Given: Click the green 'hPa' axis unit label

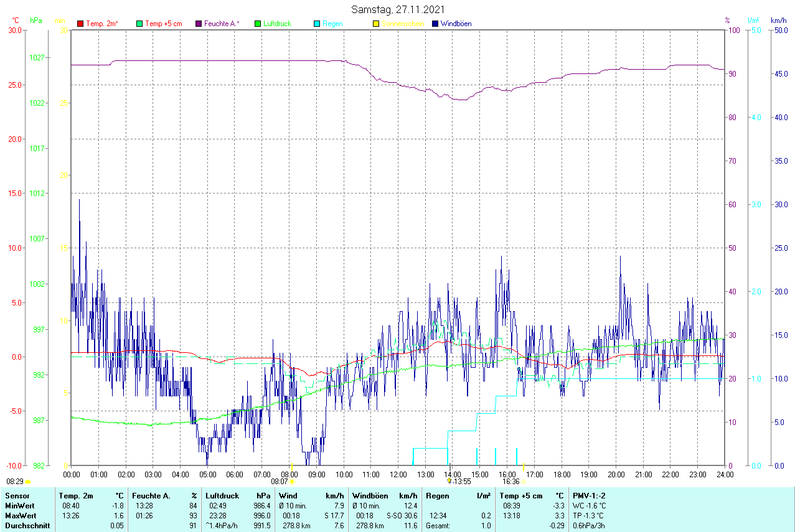Looking at the screenshot, I should point(36,21).
